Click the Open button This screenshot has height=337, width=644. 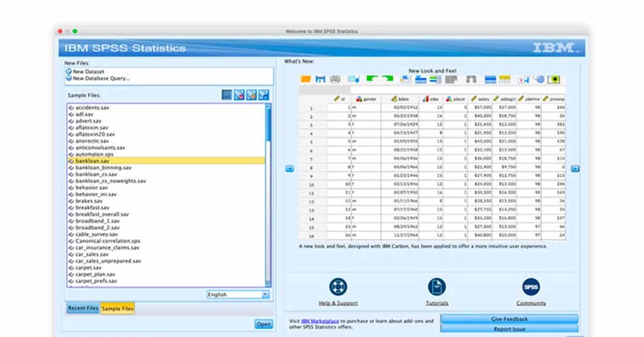263,324
